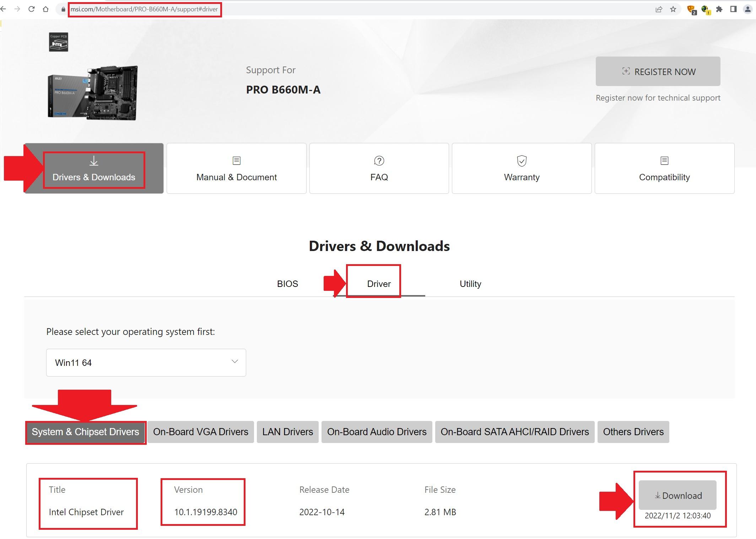Open the Win11 64 operating system dropdown
Viewport: 756px width, 539px height.
146,363
